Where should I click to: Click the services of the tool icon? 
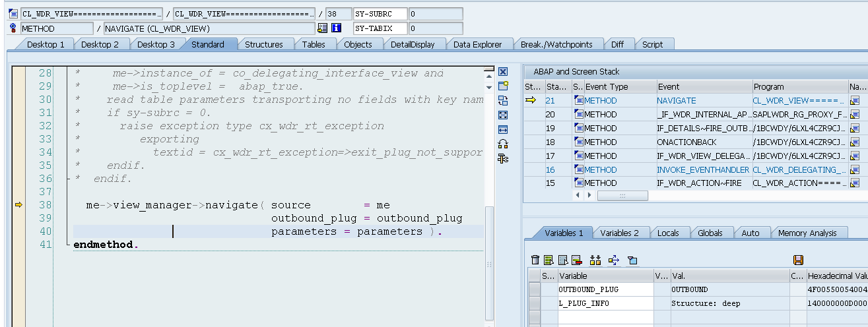503,158
